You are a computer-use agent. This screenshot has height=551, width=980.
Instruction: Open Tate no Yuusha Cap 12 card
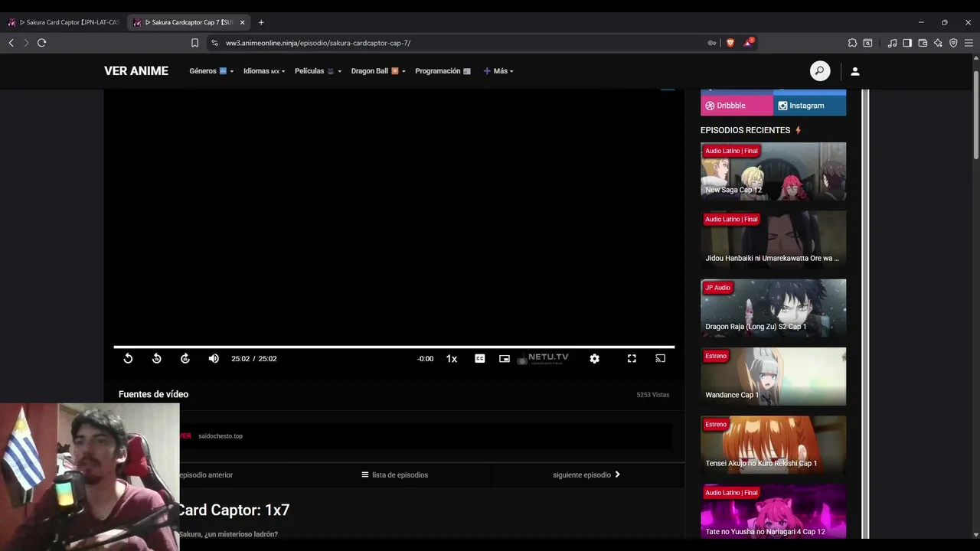773,511
